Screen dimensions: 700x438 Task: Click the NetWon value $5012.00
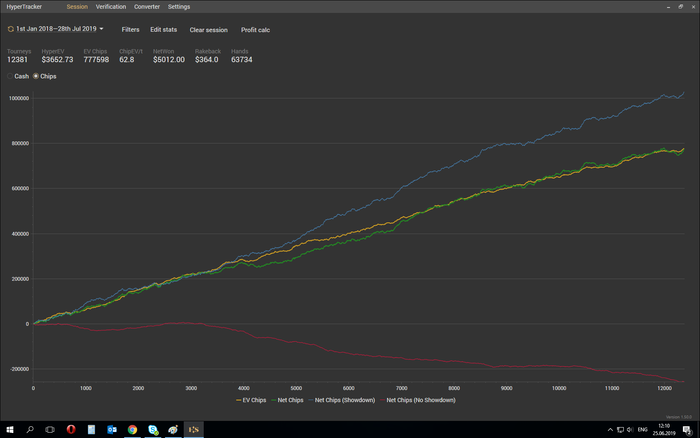[169, 59]
